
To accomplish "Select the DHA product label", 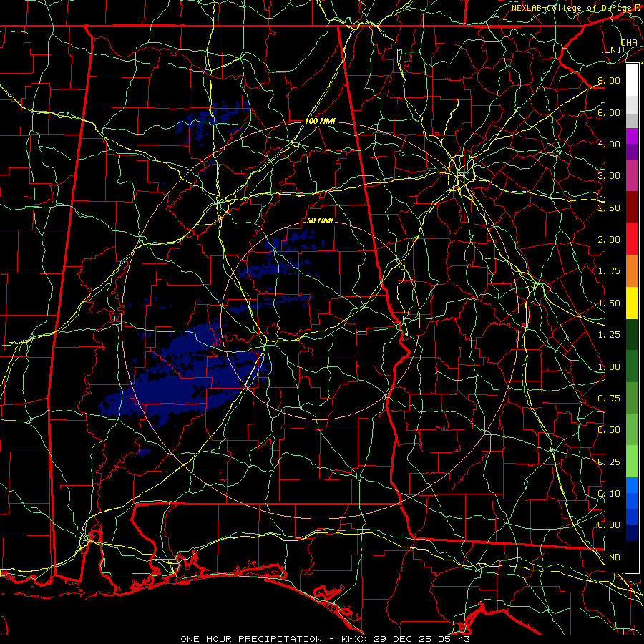I will coord(629,42).
